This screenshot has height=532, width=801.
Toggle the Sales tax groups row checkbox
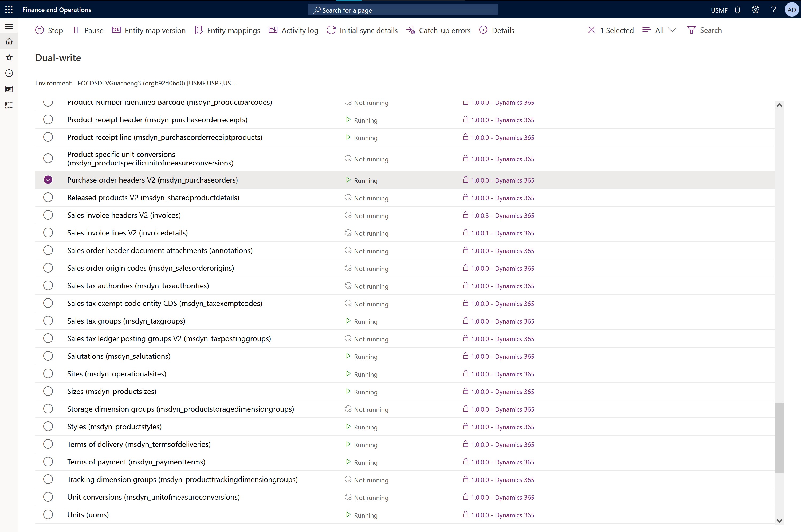point(48,321)
